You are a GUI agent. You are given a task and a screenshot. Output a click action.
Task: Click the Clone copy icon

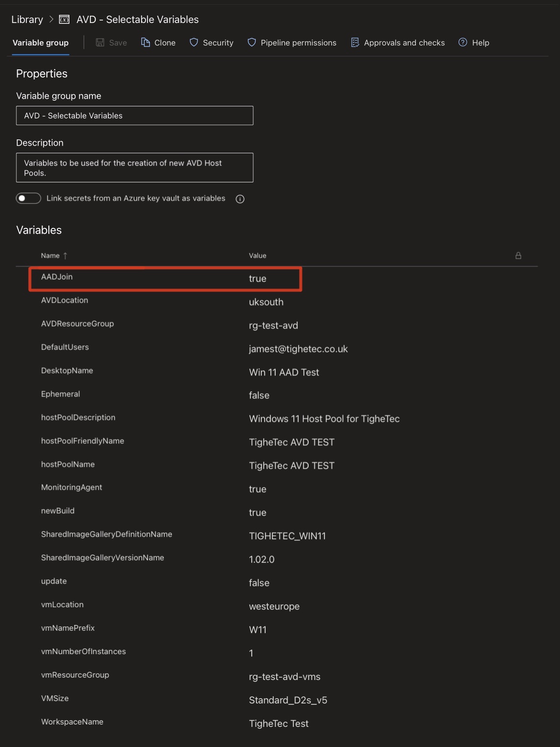tap(146, 43)
